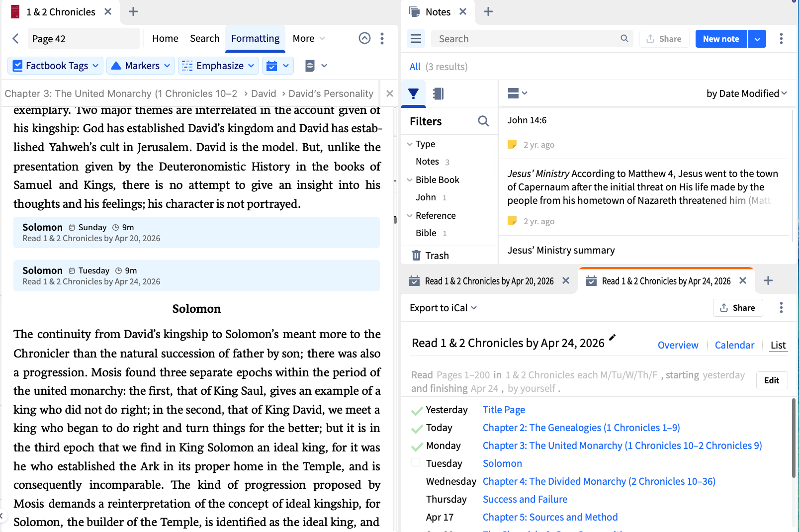Click the Emphasize highlight icon
This screenshot has height=532, width=799.
click(x=187, y=66)
